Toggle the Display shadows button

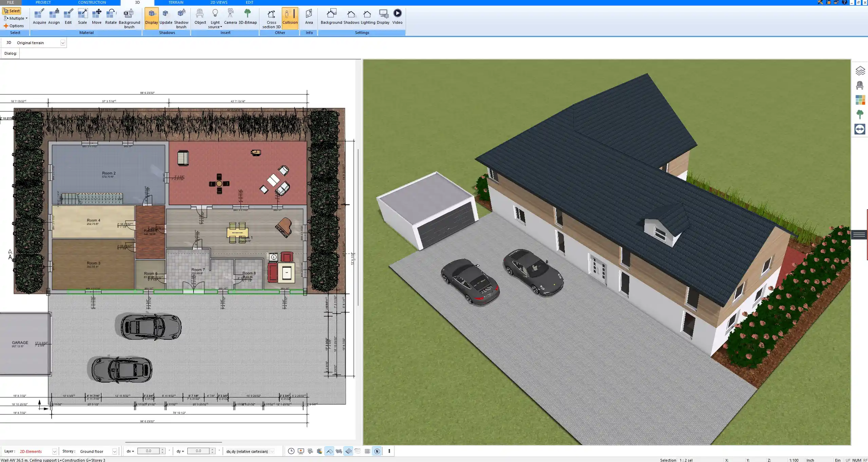coord(151,18)
